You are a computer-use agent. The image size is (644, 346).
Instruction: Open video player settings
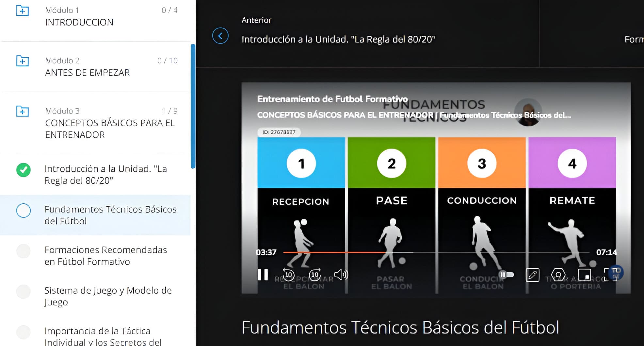pos(558,275)
